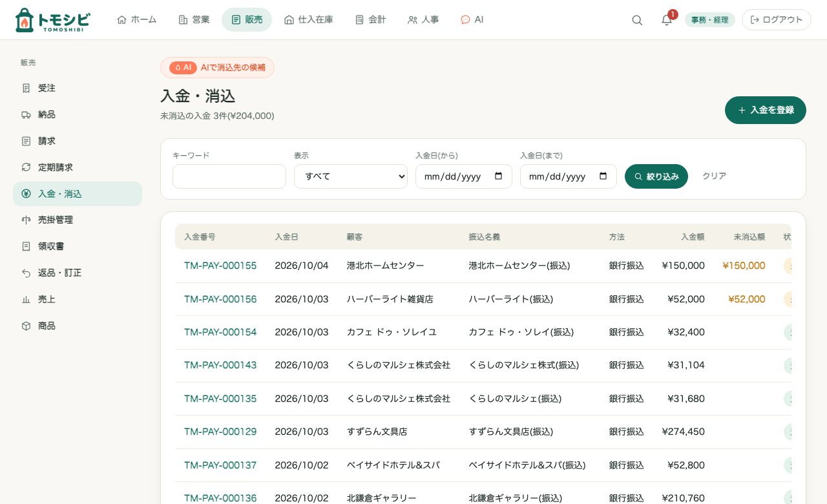Click the ホーム house icon

(121, 20)
